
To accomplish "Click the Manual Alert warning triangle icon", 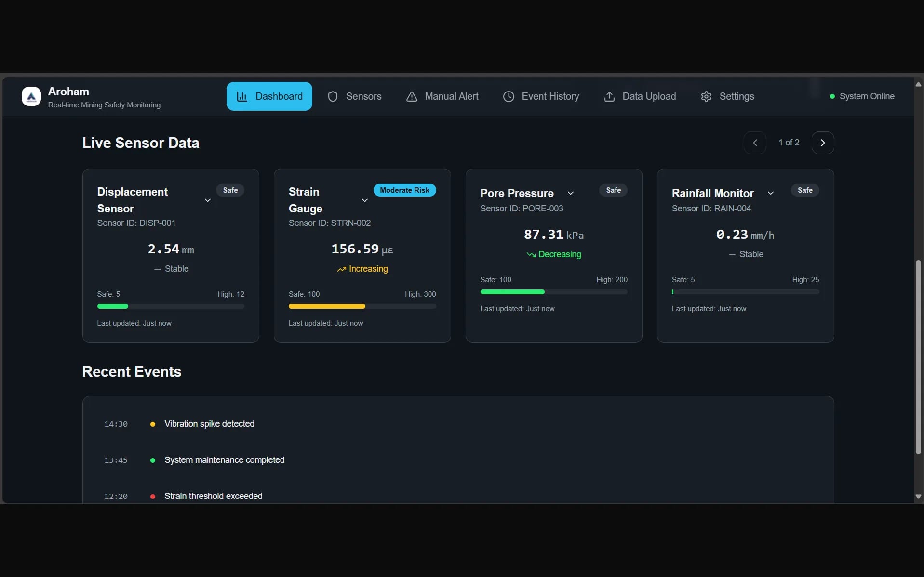I will (x=412, y=96).
